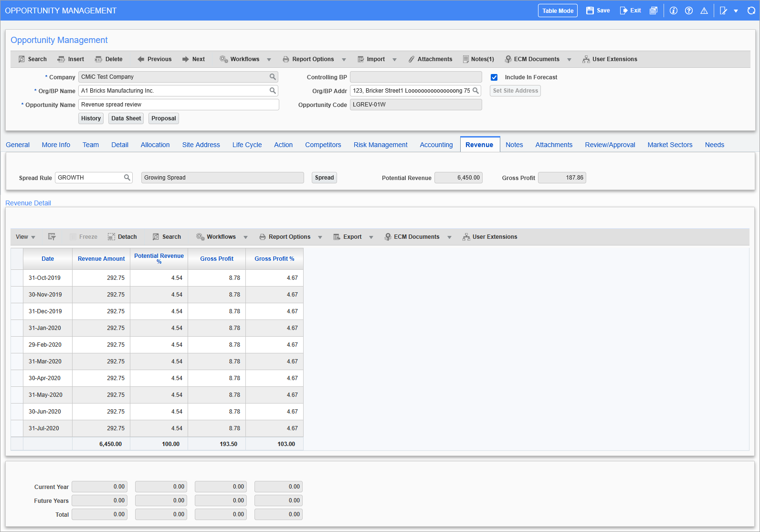The height and width of the screenshot is (532, 760).
Task: Click the Opportunity Name input field
Action: 179,105
